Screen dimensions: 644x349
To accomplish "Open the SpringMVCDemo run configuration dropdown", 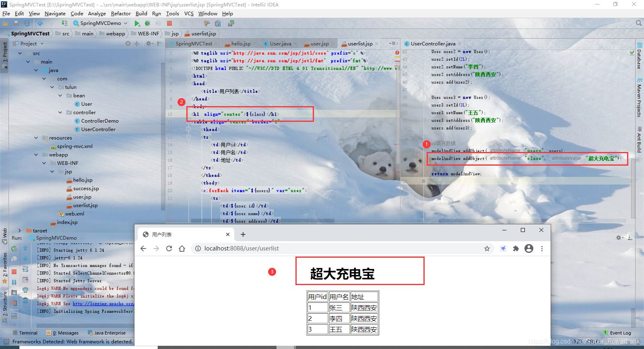I will (100, 23).
